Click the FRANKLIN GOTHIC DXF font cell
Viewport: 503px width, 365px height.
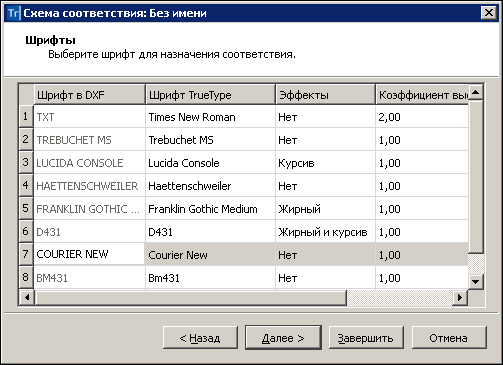(x=89, y=209)
